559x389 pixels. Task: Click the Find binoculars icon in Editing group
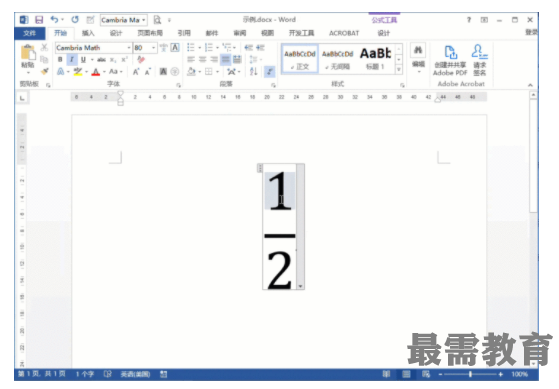tap(418, 50)
